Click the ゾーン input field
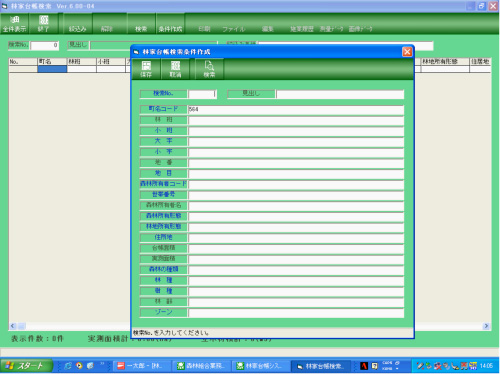 point(296,313)
